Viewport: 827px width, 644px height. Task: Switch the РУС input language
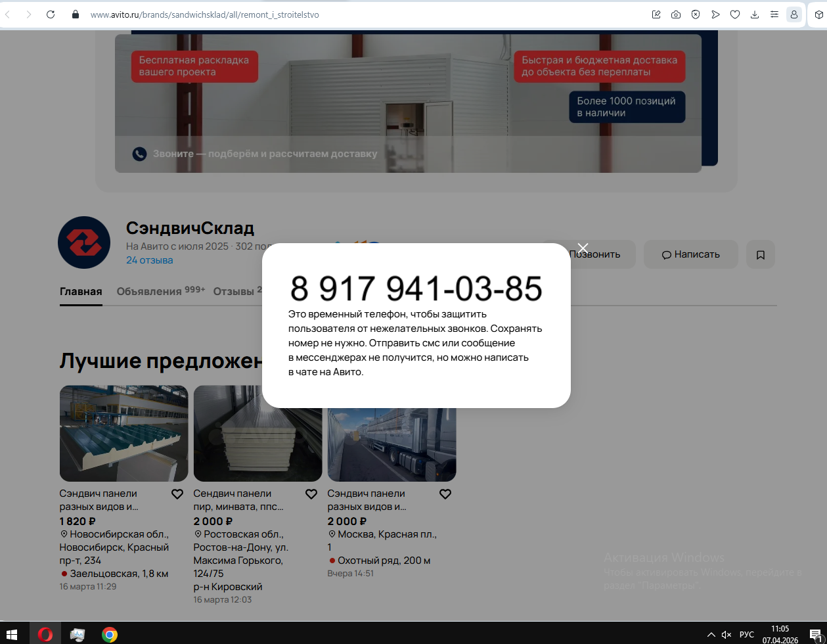point(747,635)
